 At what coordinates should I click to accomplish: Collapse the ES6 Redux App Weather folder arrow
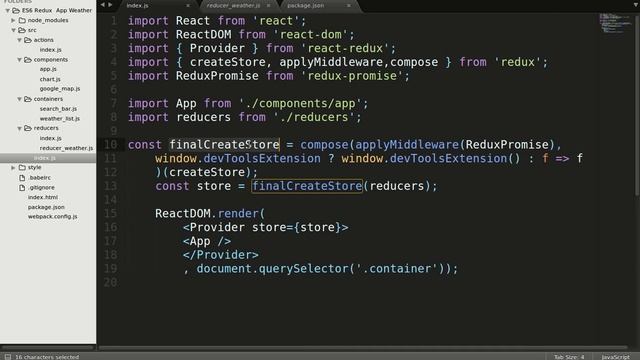tap(7, 11)
